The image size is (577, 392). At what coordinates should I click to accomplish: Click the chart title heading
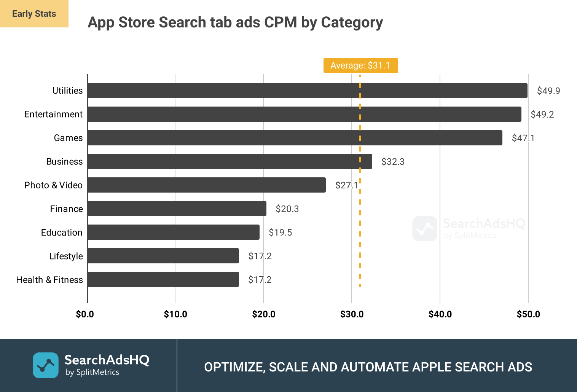[x=235, y=22]
